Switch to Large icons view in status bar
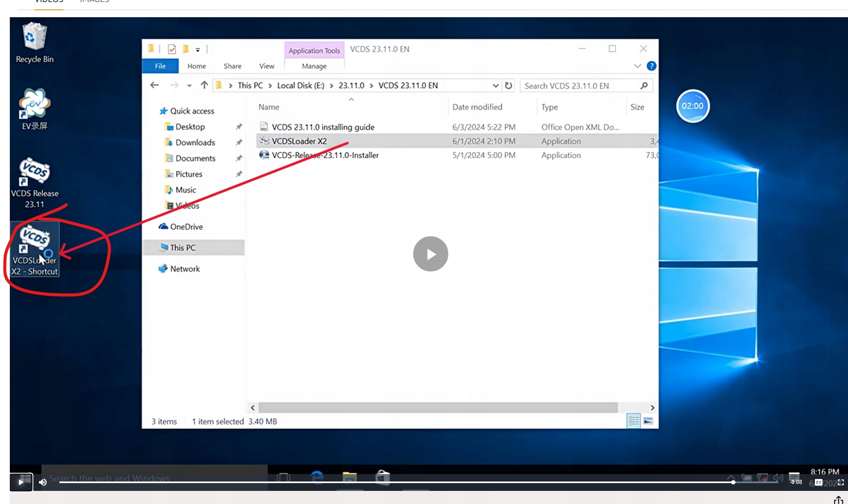Image resolution: width=848 pixels, height=504 pixels. tap(648, 421)
